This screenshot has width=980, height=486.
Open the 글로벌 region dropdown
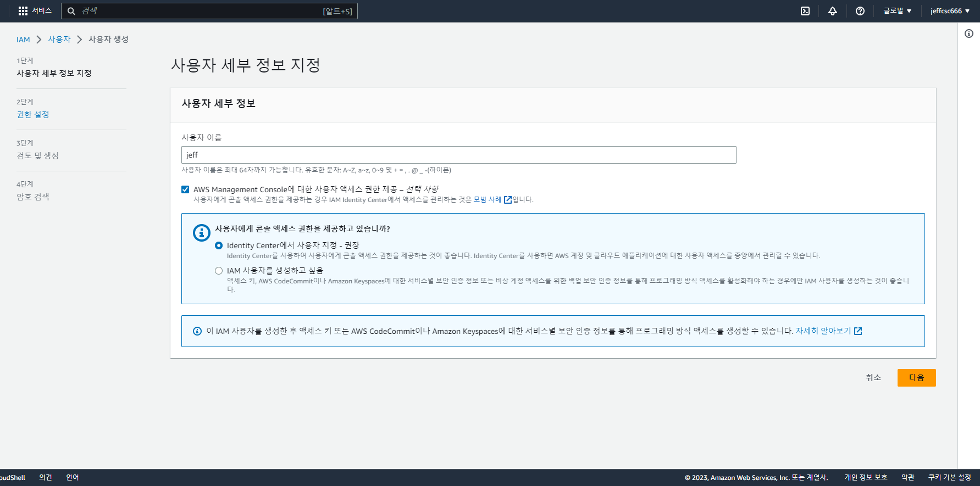[897, 11]
